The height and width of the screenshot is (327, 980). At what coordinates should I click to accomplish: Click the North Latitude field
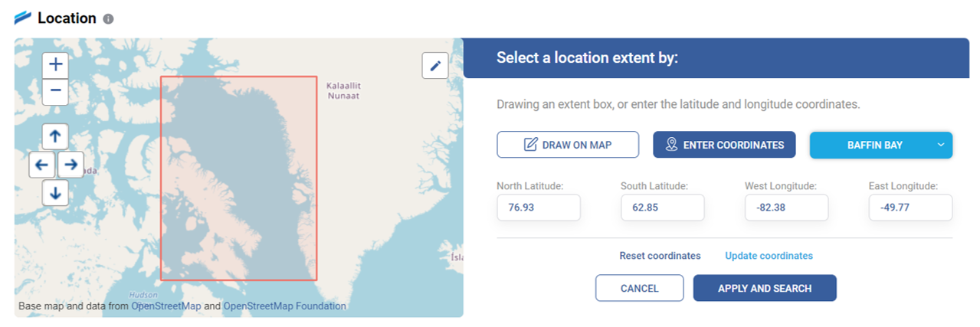tap(538, 208)
